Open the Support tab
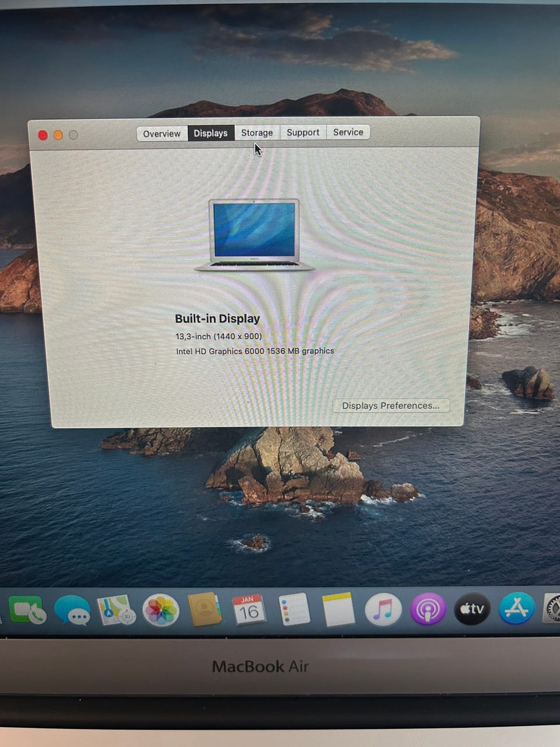The image size is (560, 747). (303, 132)
